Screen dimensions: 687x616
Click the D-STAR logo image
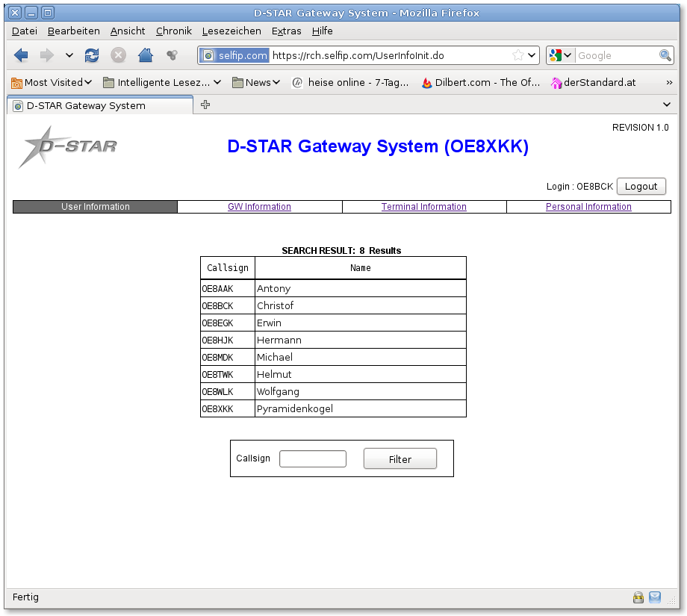(68, 147)
